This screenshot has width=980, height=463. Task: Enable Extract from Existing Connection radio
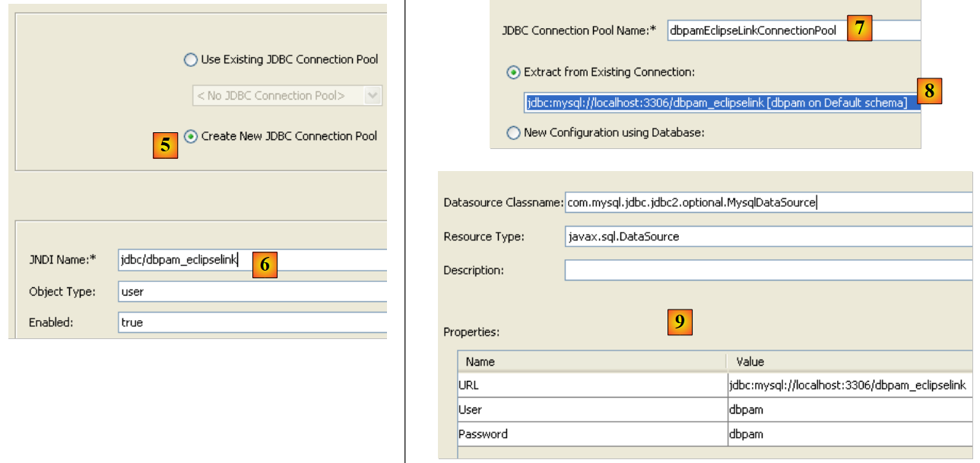(513, 72)
